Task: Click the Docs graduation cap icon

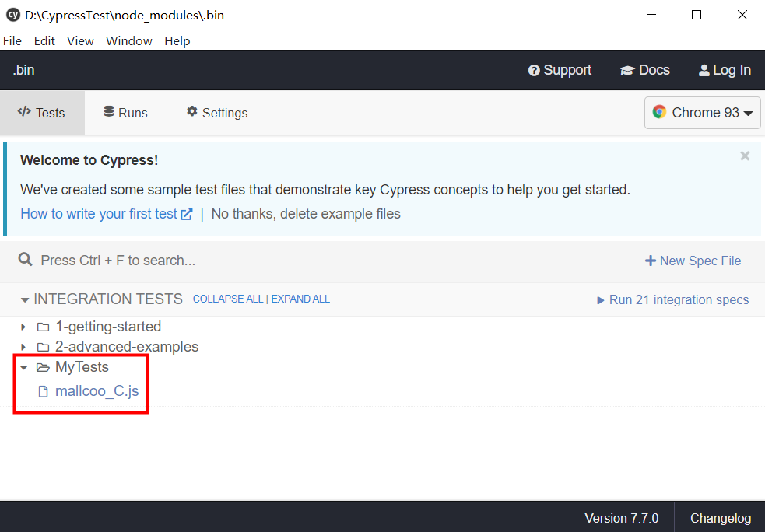Action: pos(627,71)
